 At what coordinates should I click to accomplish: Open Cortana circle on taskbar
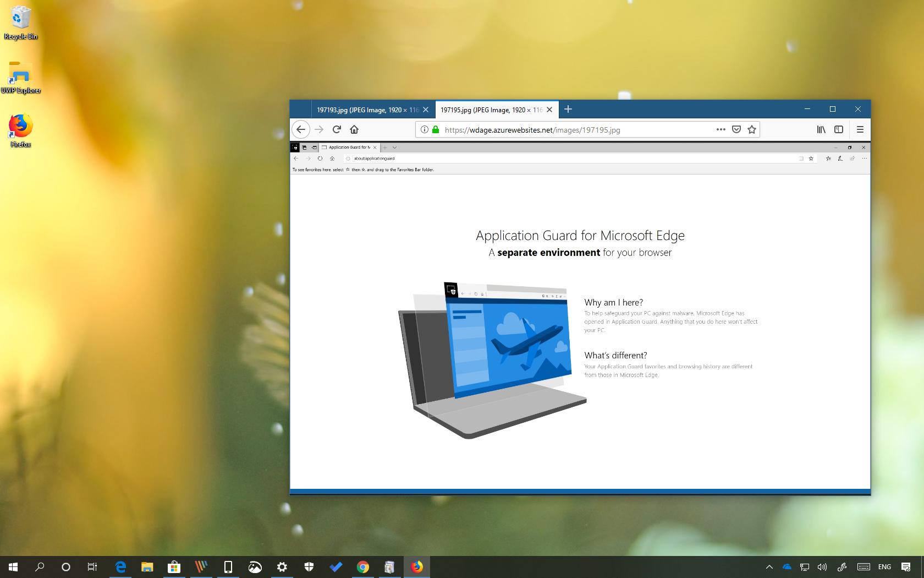66,566
